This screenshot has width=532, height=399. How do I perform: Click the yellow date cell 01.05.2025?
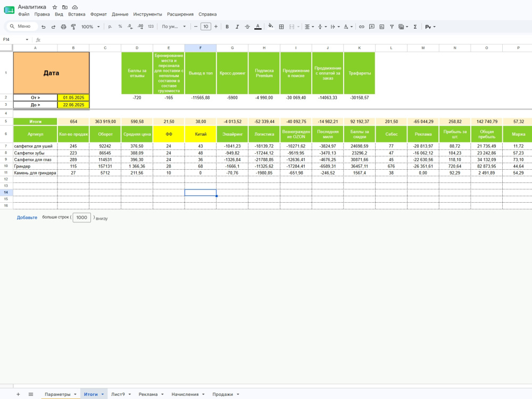73,98
